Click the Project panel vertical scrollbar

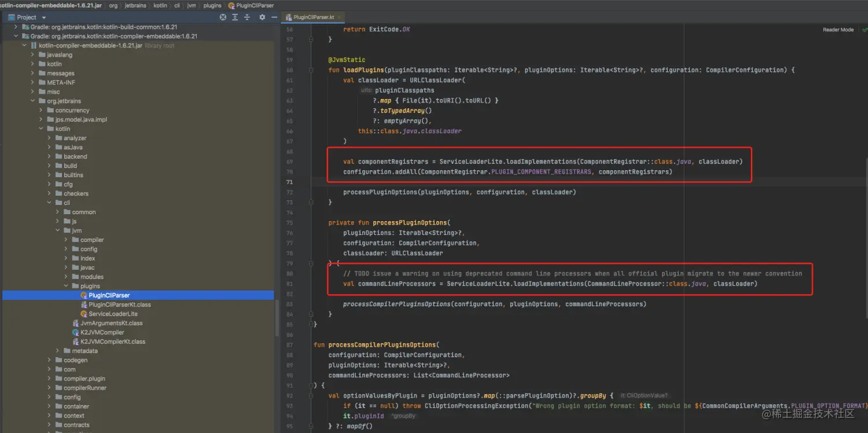pyautogui.click(x=278, y=317)
